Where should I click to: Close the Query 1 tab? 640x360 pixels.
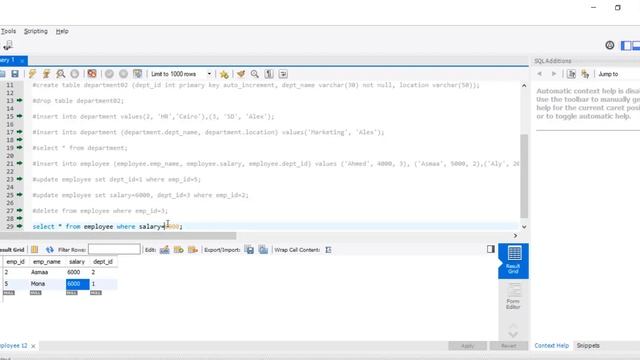pyautogui.click(x=22, y=60)
